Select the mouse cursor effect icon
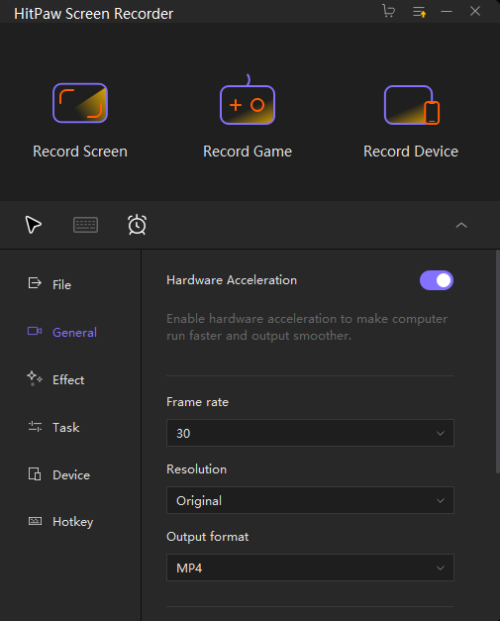 pyautogui.click(x=33, y=225)
